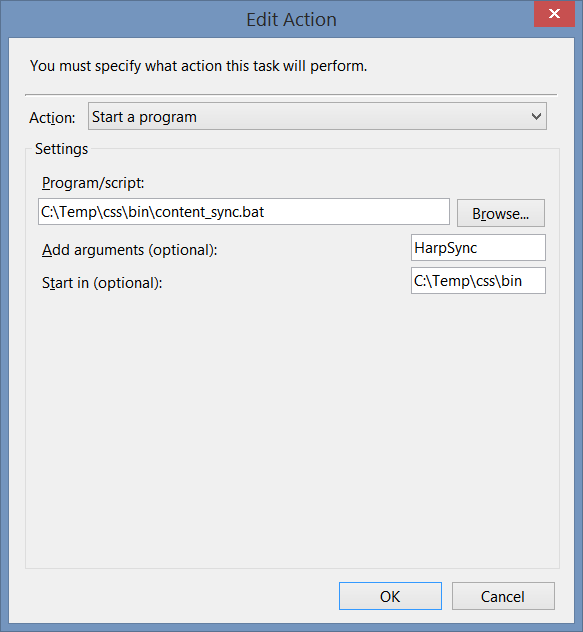The image size is (583, 632).
Task: Open the Action dropdown list
Action: (317, 116)
